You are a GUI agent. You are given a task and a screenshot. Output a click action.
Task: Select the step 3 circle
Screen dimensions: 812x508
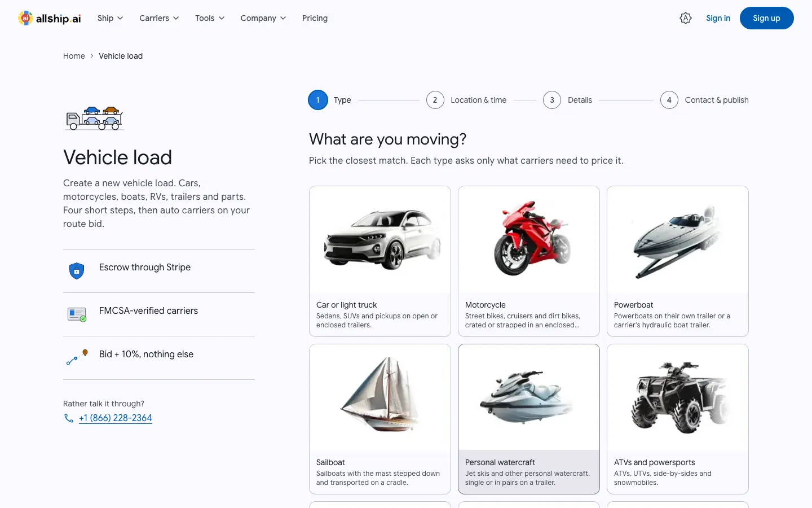(552, 100)
